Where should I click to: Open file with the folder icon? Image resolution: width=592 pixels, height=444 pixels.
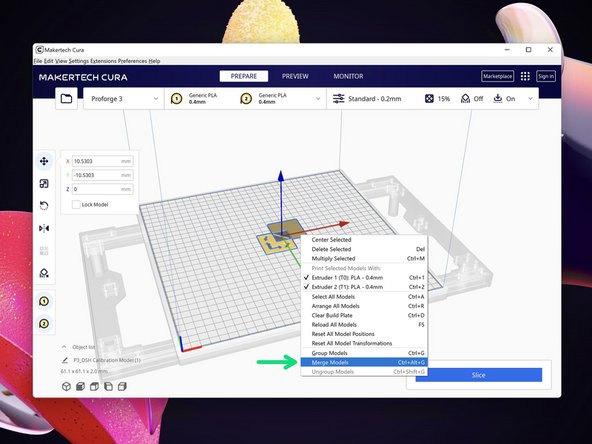pos(66,99)
